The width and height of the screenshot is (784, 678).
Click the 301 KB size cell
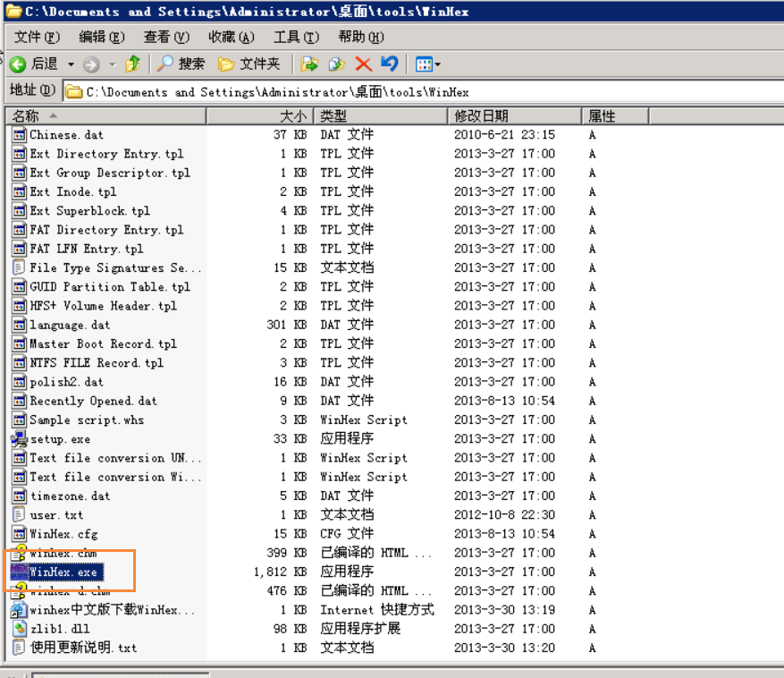tap(287, 325)
